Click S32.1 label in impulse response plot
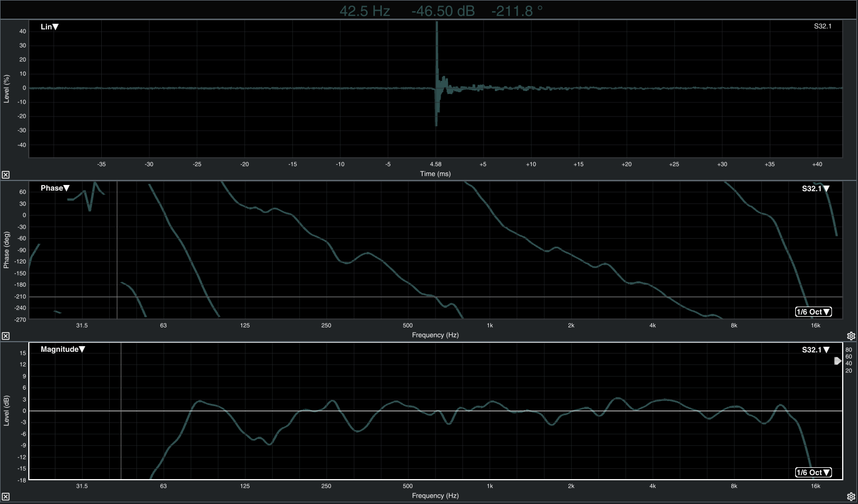 pyautogui.click(x=822, y=27)
